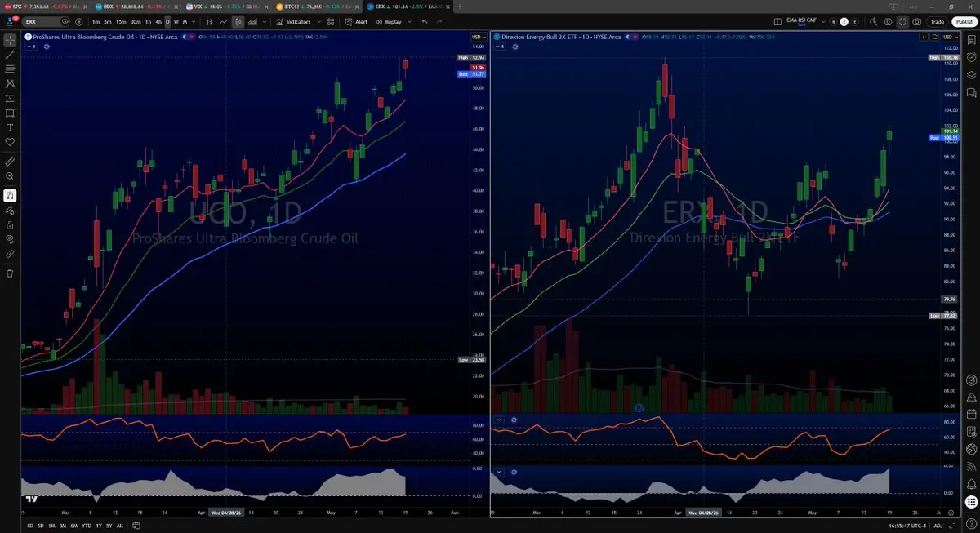Open the timeframe interval dropdown arrow
Viewport: 980px width, 533px height.
(x=194, y=21)
